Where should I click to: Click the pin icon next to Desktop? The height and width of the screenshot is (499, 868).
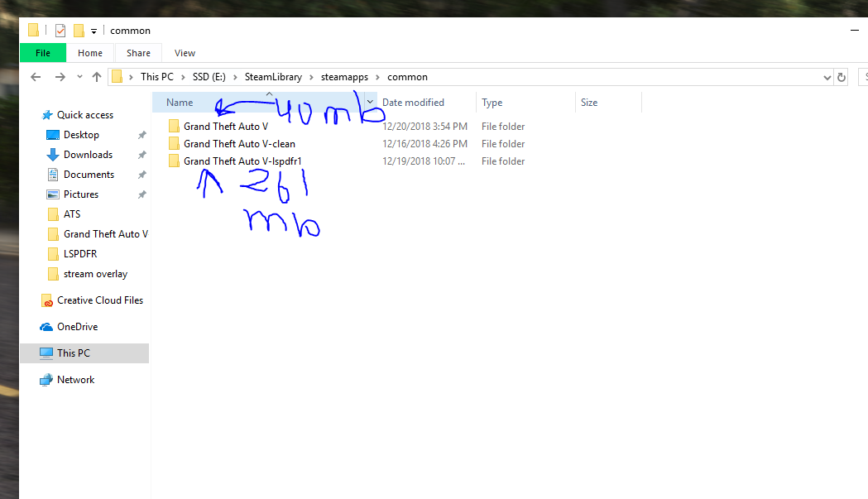point(141,135)
